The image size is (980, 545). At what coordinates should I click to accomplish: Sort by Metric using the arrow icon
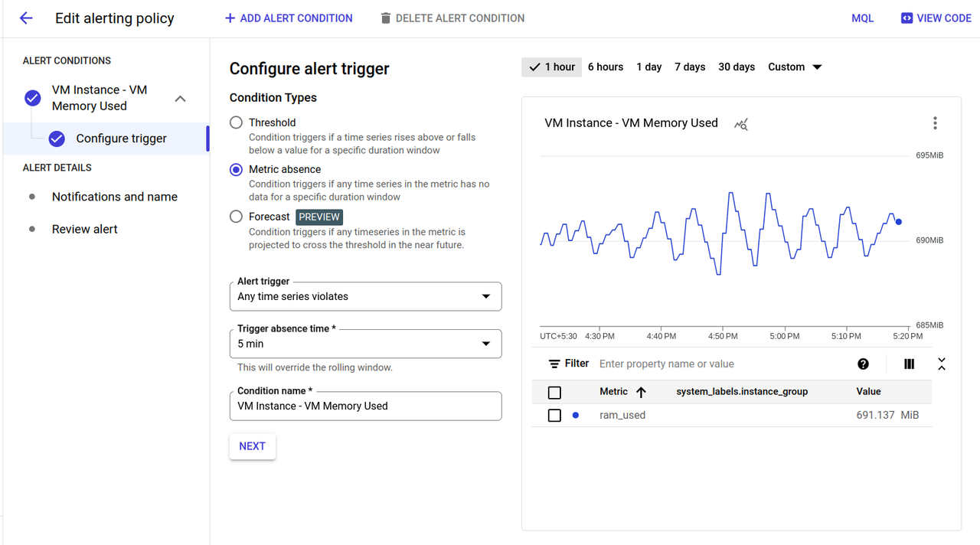[x=642, y=392]
